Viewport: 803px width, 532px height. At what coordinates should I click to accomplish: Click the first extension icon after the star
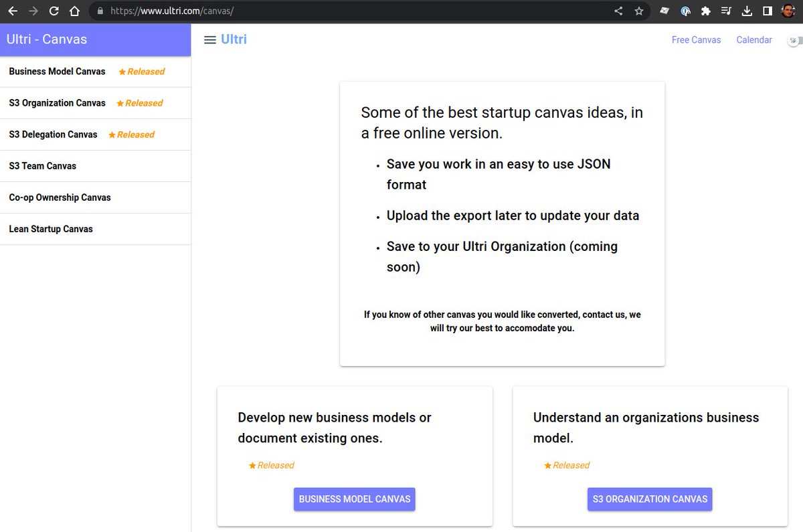point(664,11)
